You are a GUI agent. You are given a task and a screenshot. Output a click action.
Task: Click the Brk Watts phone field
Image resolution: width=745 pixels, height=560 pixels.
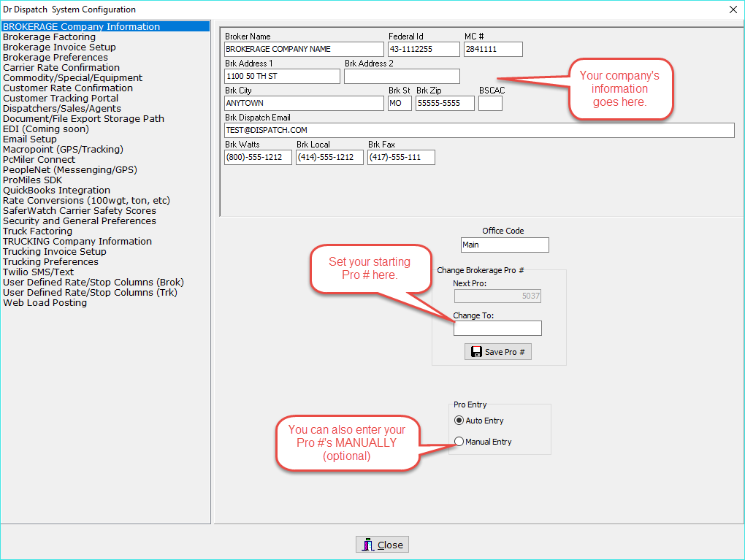pos(258,157)
